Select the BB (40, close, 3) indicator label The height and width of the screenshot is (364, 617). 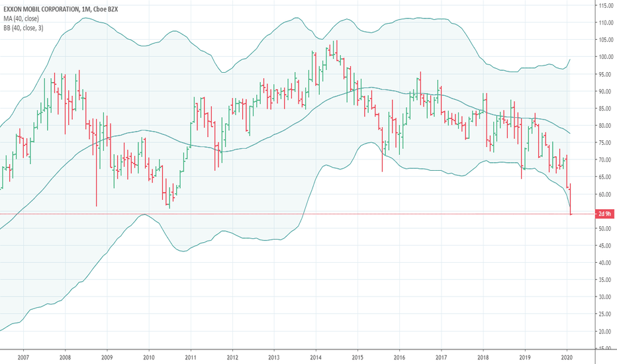point(24,28)
